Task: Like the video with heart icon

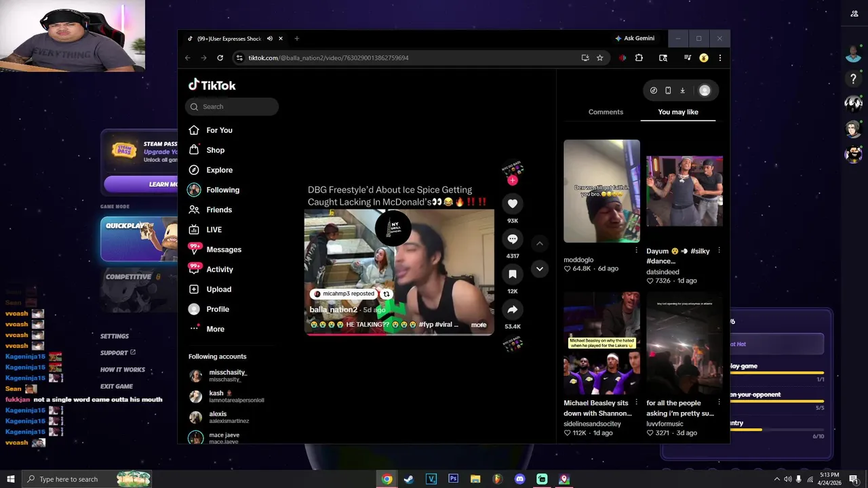Action: pyautogui.click(x=513, y=203)
